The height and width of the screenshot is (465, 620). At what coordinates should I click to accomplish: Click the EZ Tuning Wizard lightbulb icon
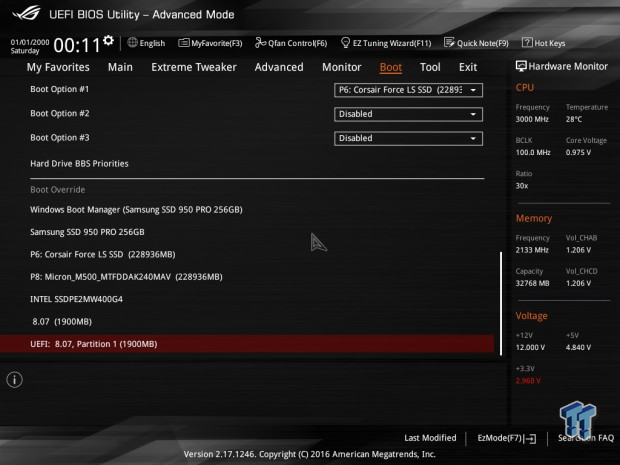(345, 42)
